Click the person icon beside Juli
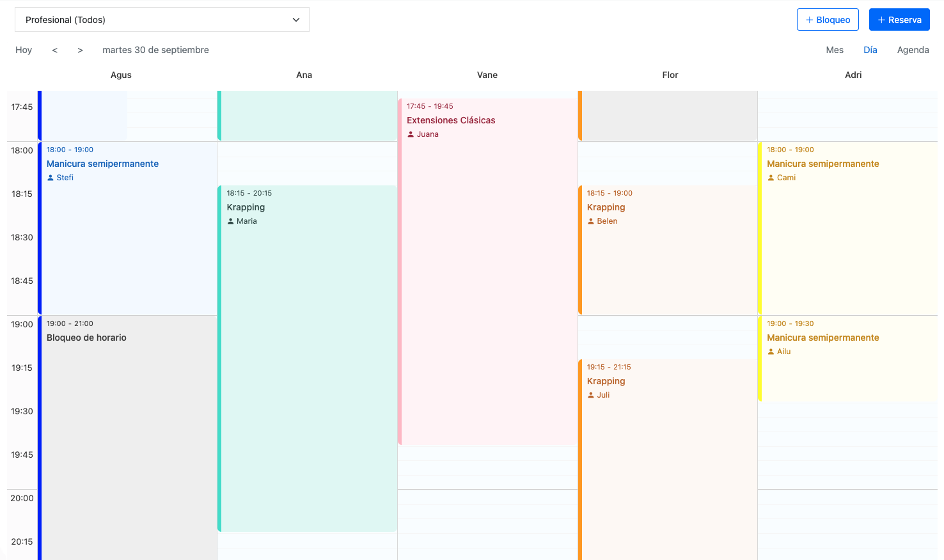Viewport: 944px width, 560px height. [591, 395]
